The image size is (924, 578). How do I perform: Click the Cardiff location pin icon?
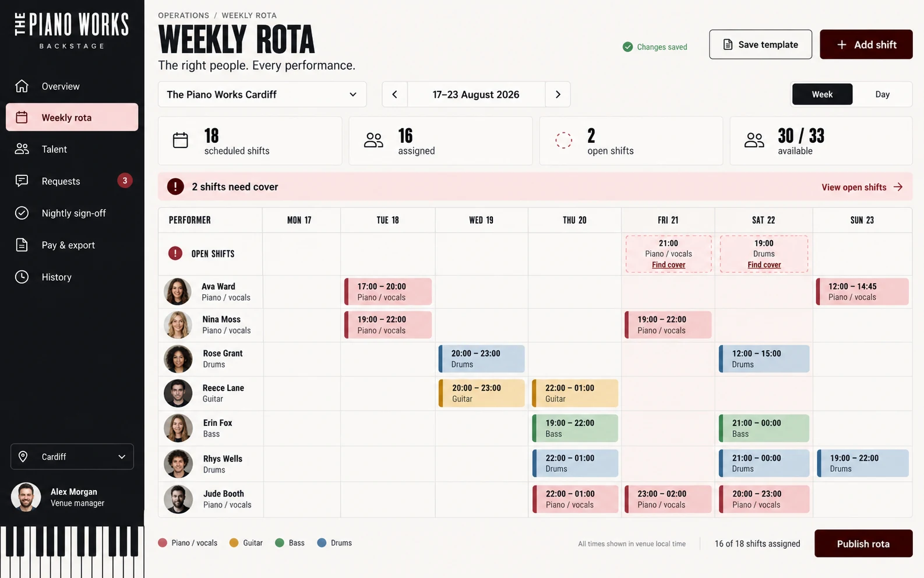pos(23,456)
